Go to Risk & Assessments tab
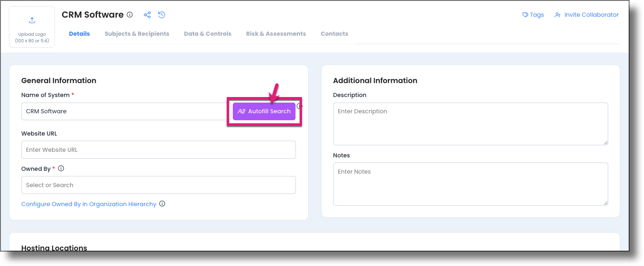 point(276,34)
